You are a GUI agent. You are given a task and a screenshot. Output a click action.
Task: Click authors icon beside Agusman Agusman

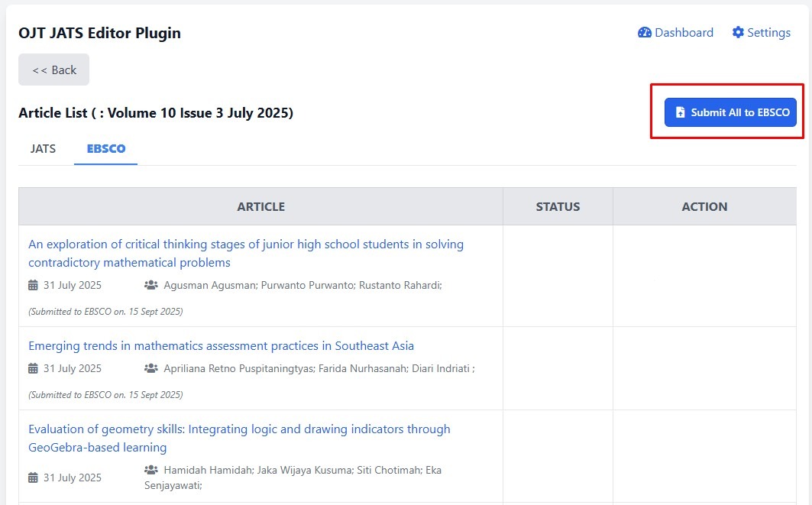[151, 285]
